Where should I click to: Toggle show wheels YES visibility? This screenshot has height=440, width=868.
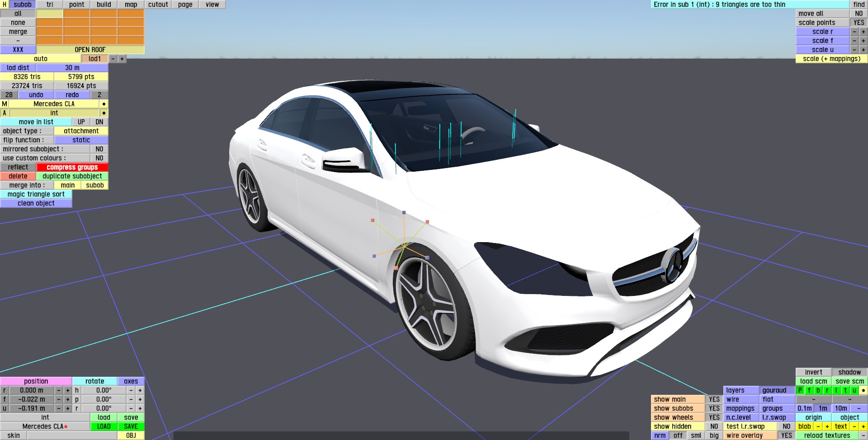tap(714, 417)
